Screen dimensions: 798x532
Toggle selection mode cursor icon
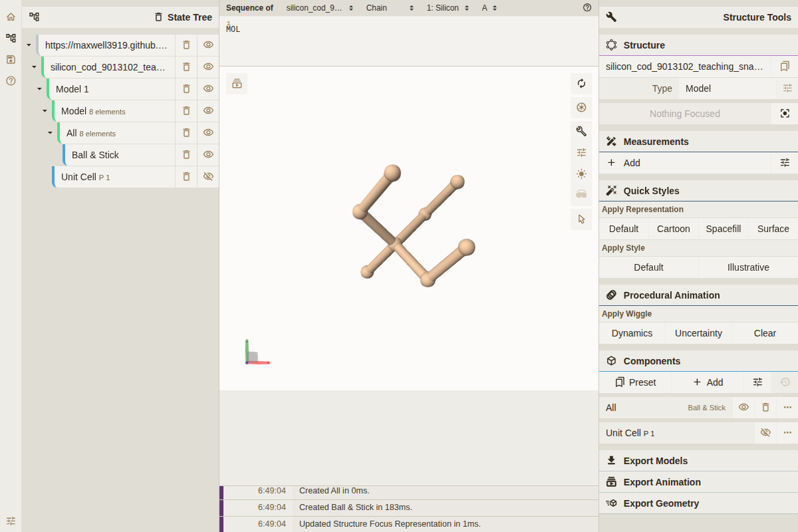click(x=581, y=219)
